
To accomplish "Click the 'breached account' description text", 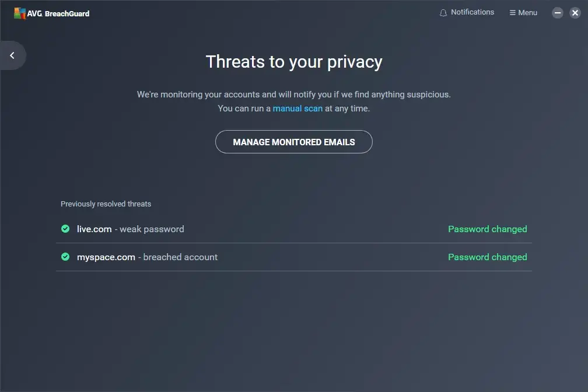I will point(180,257).
